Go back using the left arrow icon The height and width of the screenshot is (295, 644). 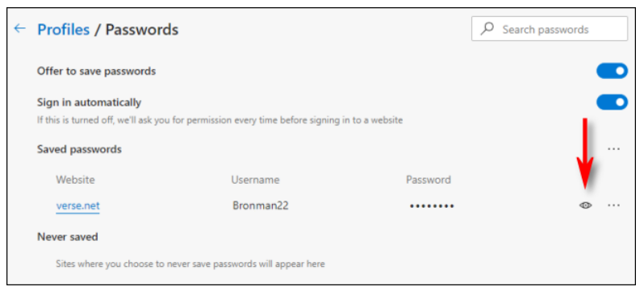click(19, 29)
